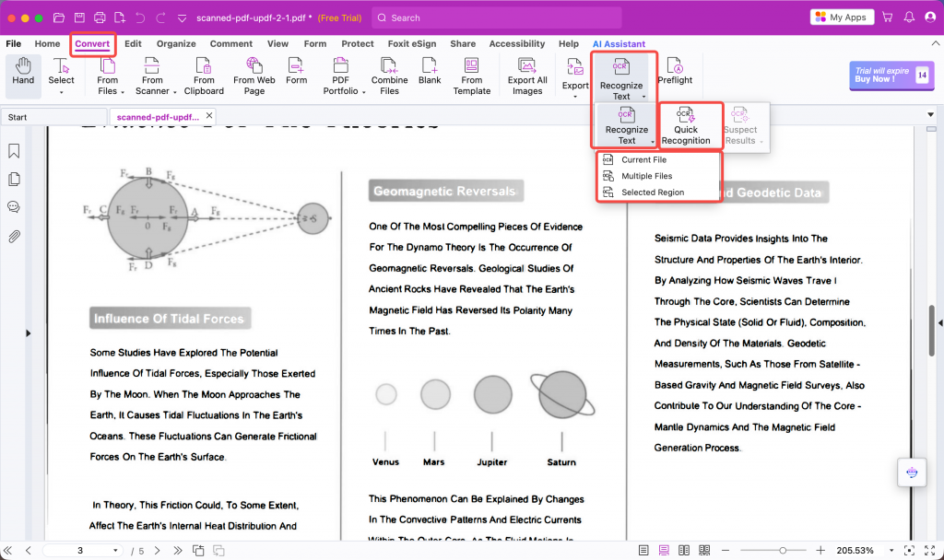Expand the left navigation panel arrow
The width and height of the screenshot is (944, 560).
tap(28, 333)
